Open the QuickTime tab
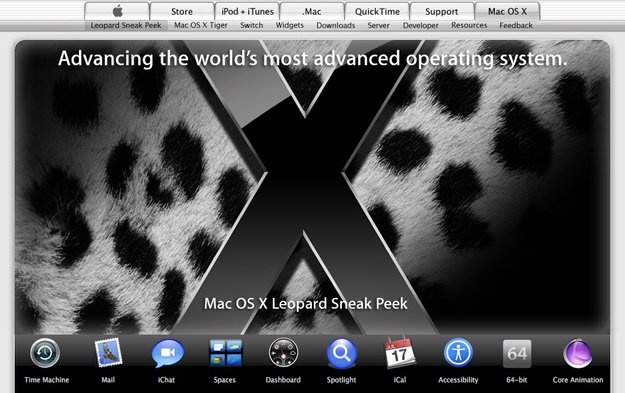625x393 pixels. tap(377, 11)
